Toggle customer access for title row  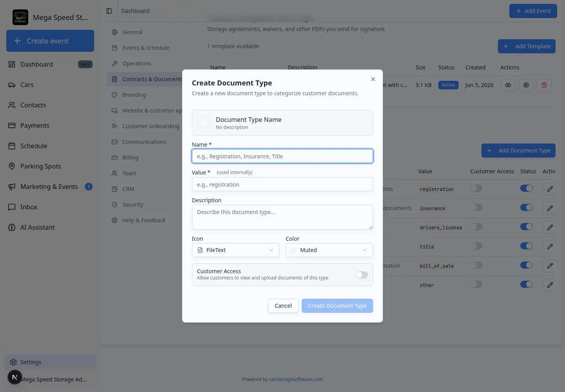coord(476,246)
